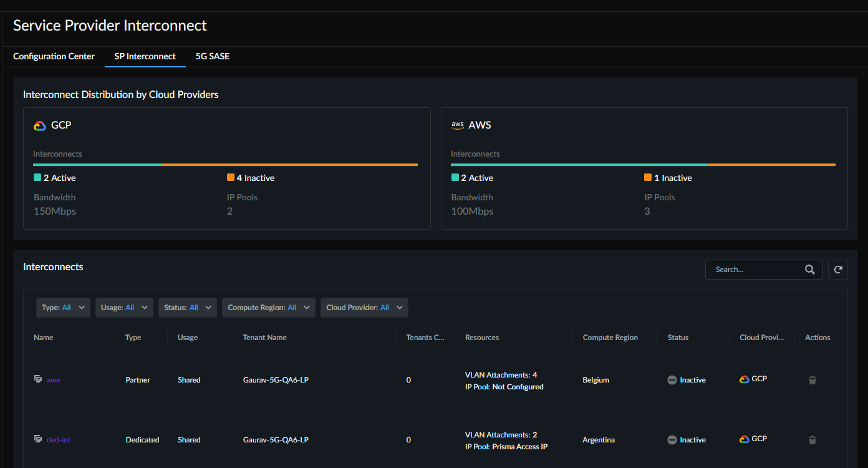Open the awe interconnect link
This screenshot has height=468, width=868.
(54, 380)
